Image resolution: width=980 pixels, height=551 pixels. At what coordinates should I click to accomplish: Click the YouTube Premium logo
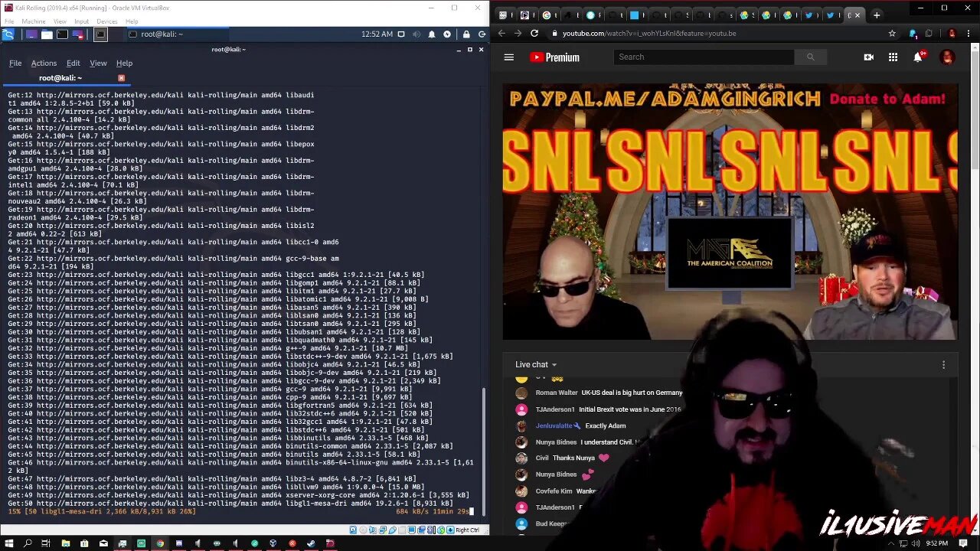(554, 57)
